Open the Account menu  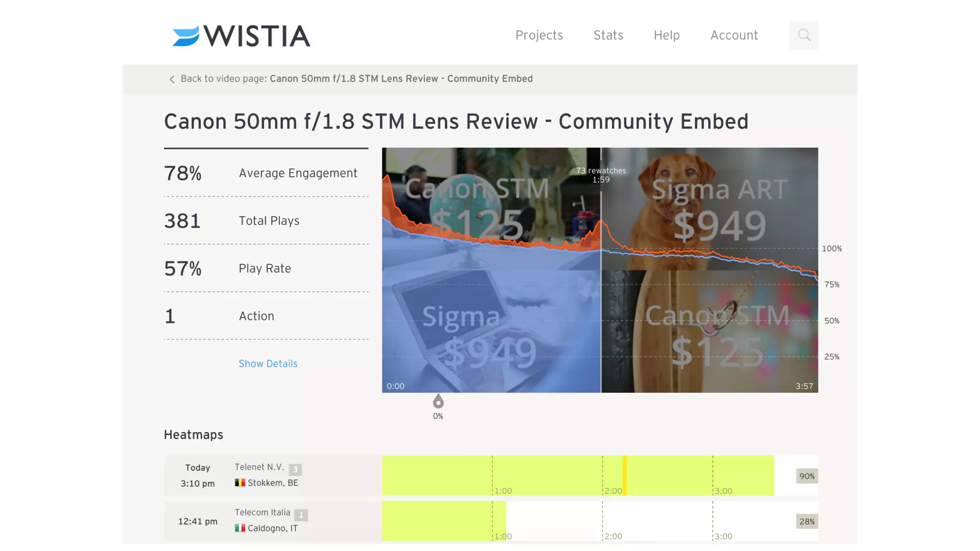pos(734,35)
